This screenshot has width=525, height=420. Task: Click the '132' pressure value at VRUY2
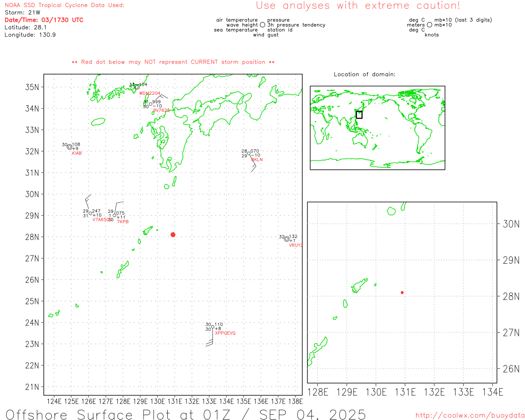pyautogui.click(x=293, y=237)
